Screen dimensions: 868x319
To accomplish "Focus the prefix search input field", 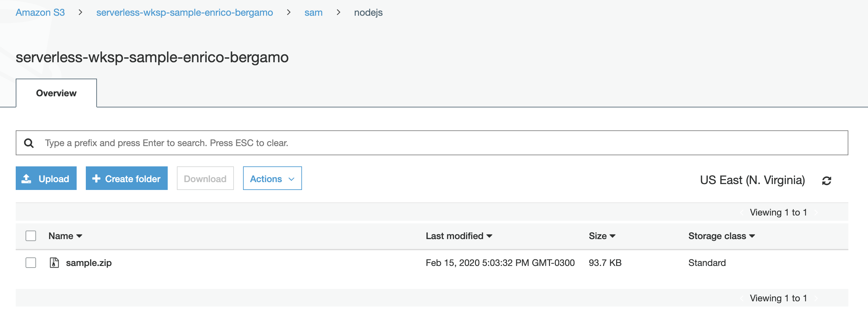I will point(432,143).
